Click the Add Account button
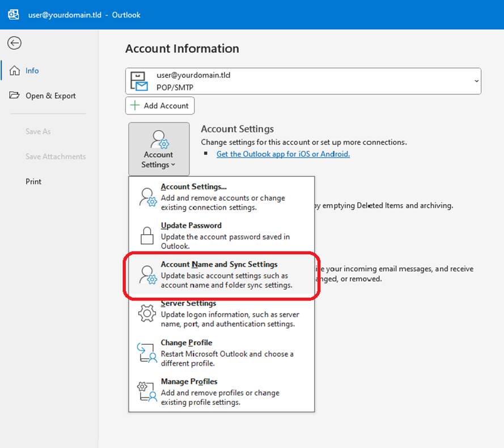This screenshot has height=448, width=504. [x=160, y=105]
